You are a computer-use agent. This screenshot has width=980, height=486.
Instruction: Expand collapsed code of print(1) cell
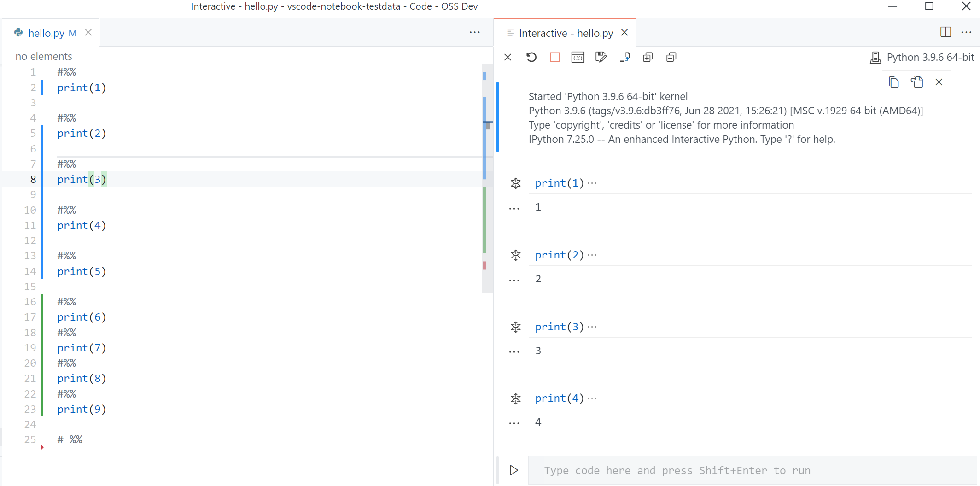(x=592, y=183)
